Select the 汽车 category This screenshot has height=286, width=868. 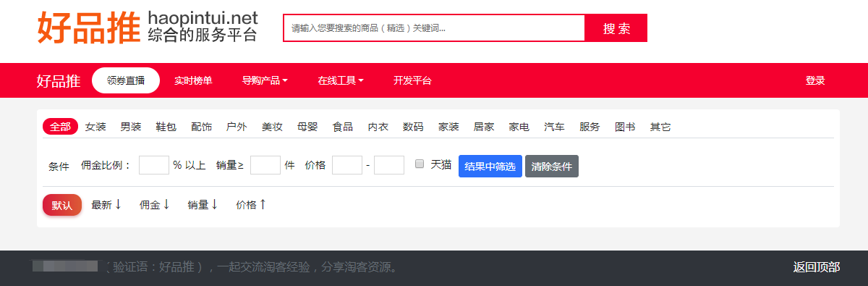[x=555, y=127]
